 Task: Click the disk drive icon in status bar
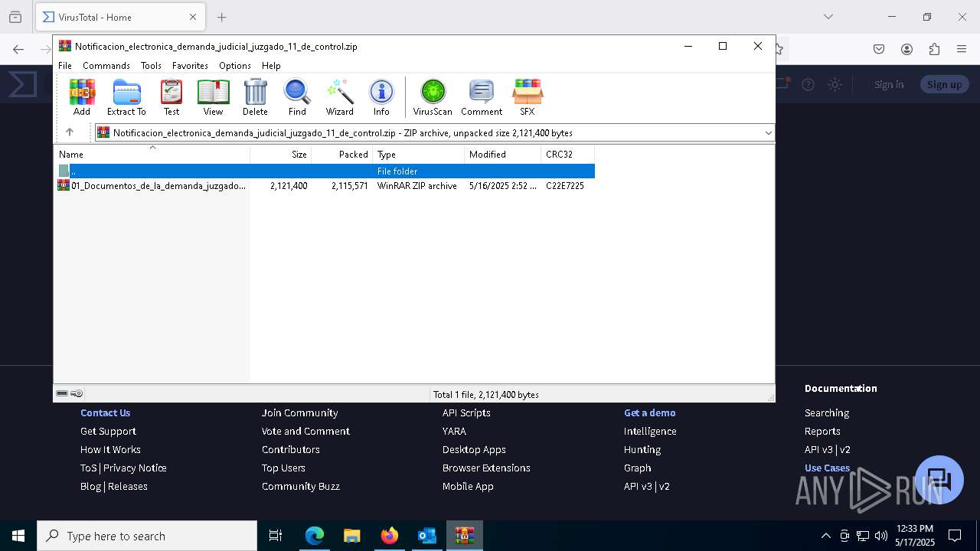pyautogui.click(x=62, y=393)
